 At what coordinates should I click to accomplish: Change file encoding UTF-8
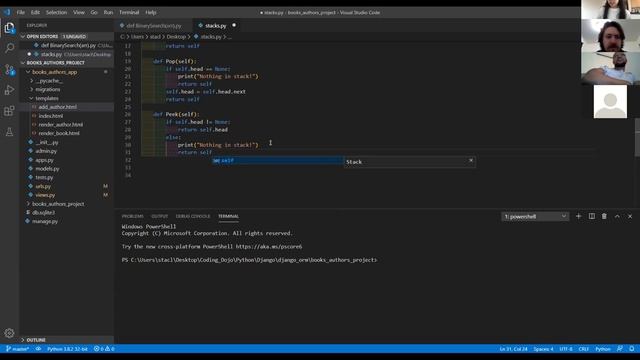(566, 349)
